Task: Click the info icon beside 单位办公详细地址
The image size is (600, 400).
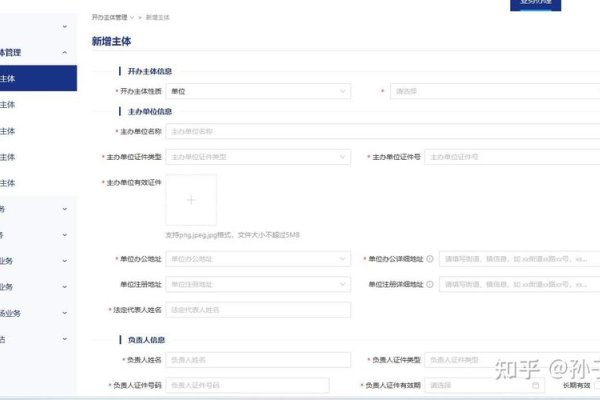Action: (x=430, y=259)
